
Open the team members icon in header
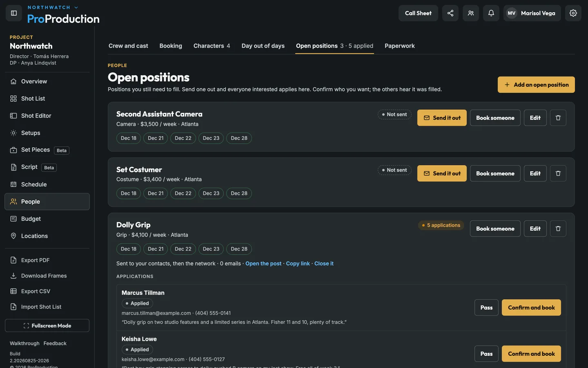tap(471, 13)
